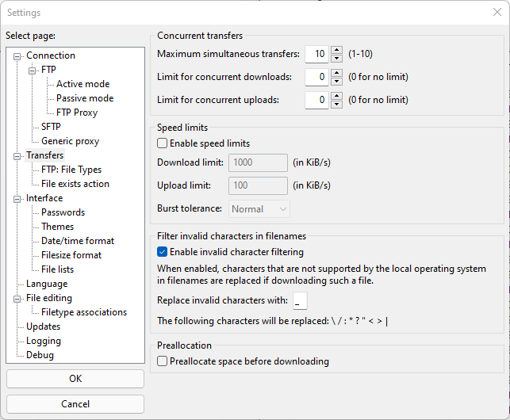510x420 pixels.
Task: Open the Themes settings page
Action: click(x=58, y=227)
